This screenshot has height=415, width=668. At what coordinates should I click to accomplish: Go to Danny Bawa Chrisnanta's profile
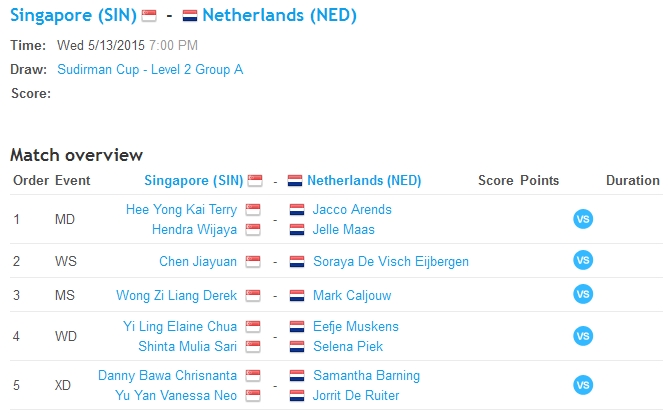(167, 376)
